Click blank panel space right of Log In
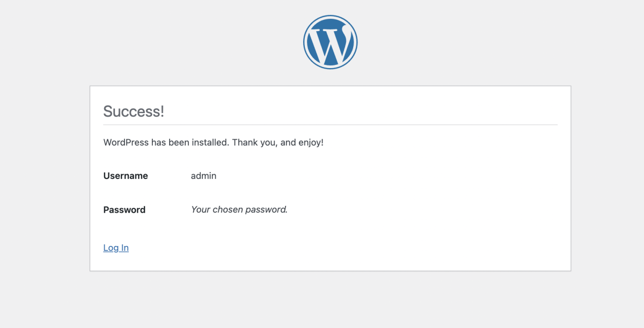The image size is (644, 328). click(343, 248)
